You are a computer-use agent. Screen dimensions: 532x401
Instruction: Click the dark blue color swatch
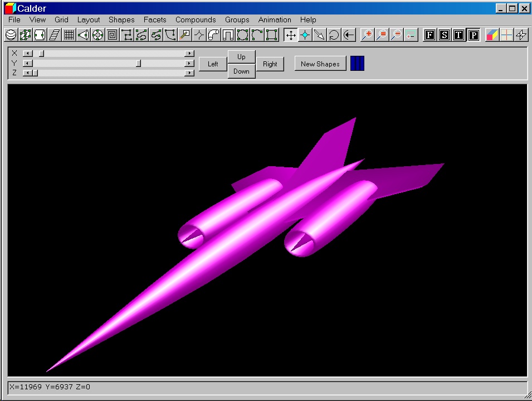[x=357, y=64]
